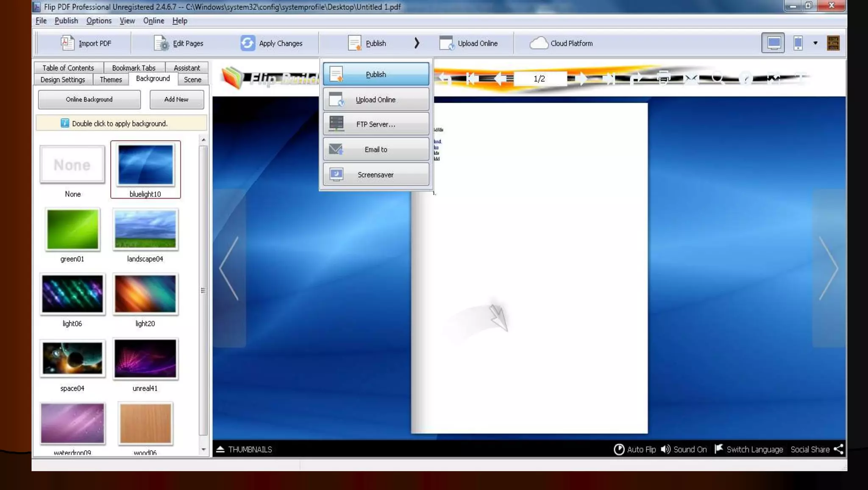Click the Import PDF toolbar icon
868x490 pixels.
point(67,43)
